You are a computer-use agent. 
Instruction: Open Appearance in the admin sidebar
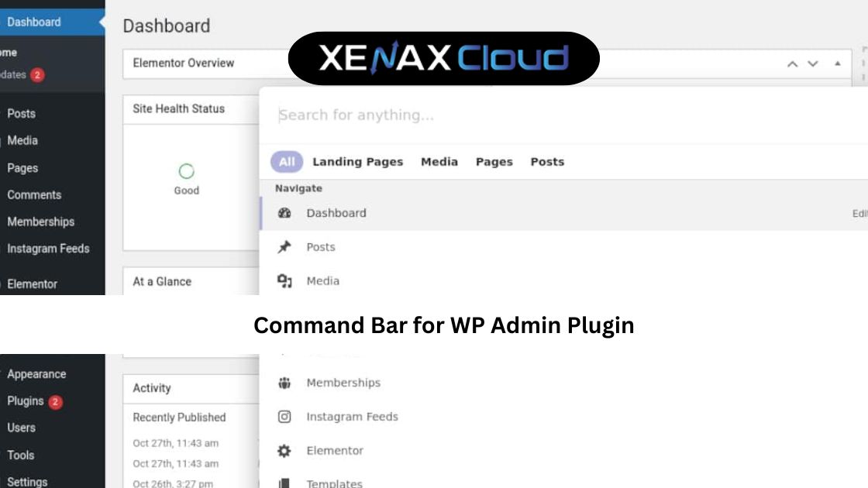click(36, 374)
